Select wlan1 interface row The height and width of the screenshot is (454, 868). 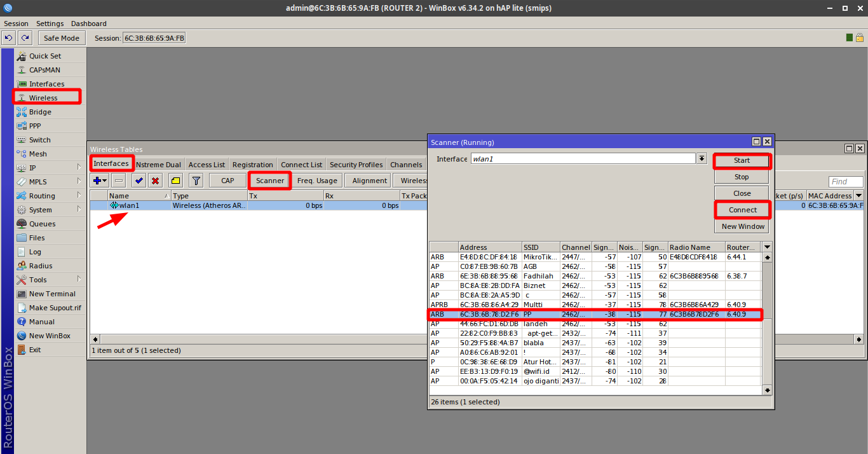coord(259,205)
